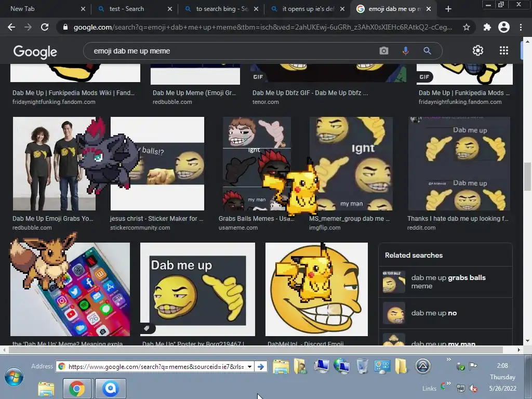
Task: Close the 'test - Search' tab
Action: point(170,9)
